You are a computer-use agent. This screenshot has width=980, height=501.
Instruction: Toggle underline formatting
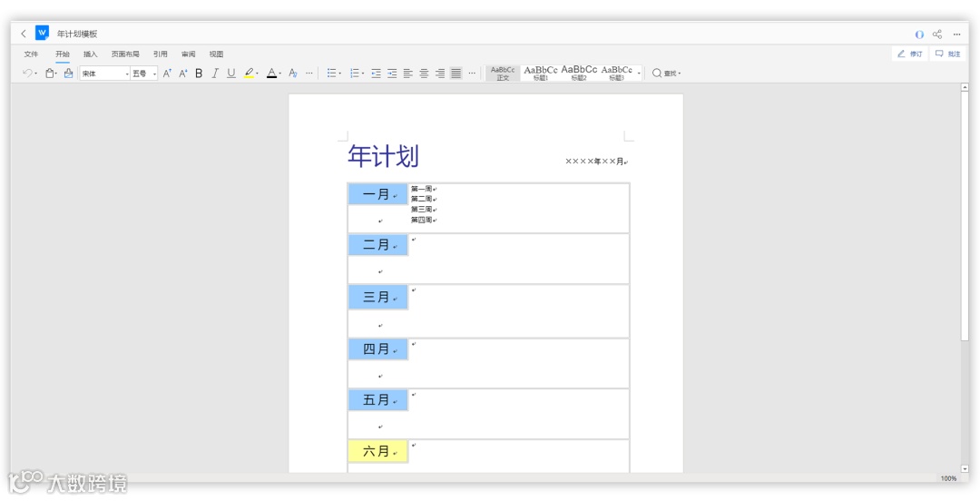point(231,74)
